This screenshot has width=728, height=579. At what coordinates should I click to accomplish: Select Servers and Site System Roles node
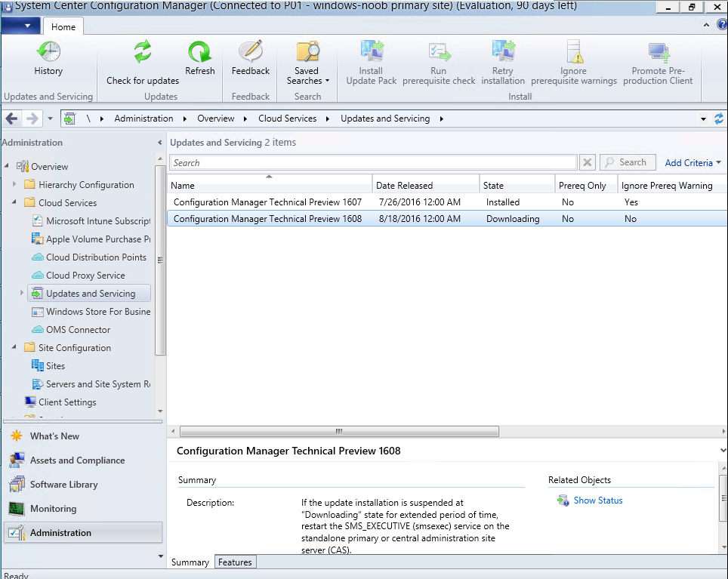click(91, 383)
